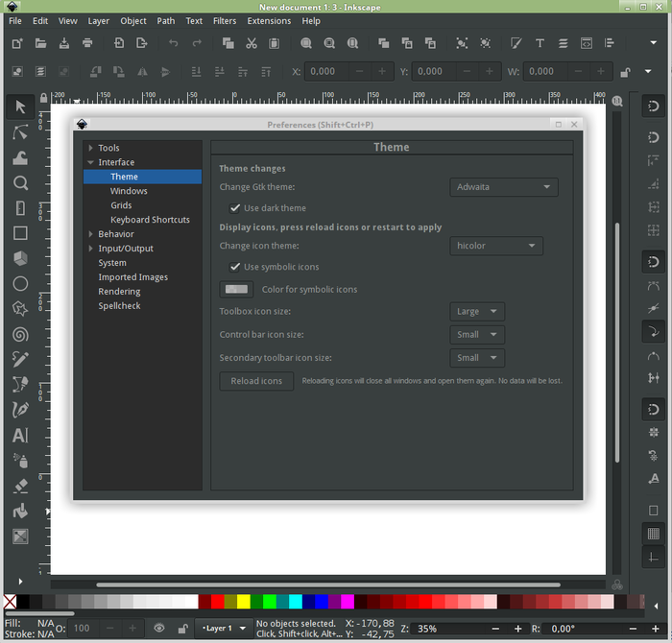Open Secondary toolbar icon size dropdown
Screen dimensions: 672x643
(477, 358)
